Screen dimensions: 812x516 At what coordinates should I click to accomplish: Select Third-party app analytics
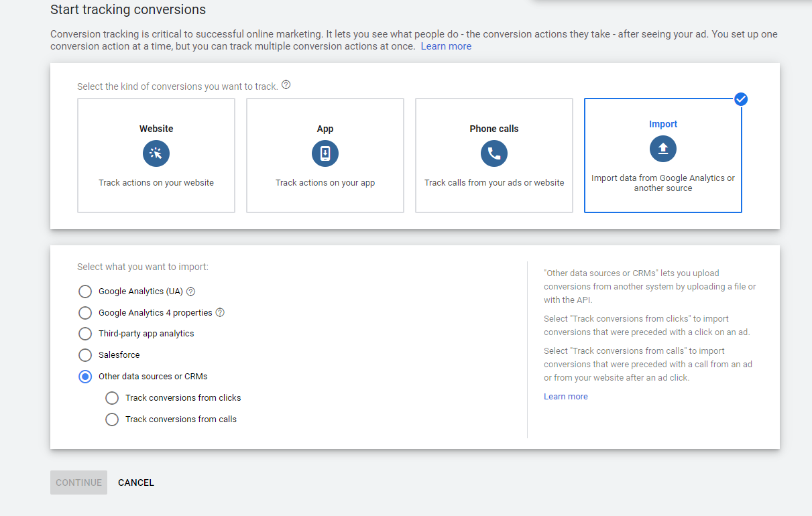pyautogui.click(x=85, y=333)
